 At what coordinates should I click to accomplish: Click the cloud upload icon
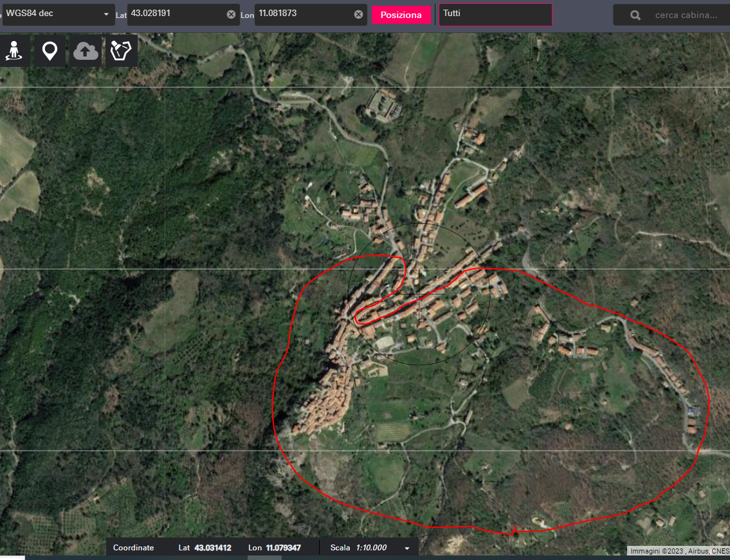pos(86,51)
